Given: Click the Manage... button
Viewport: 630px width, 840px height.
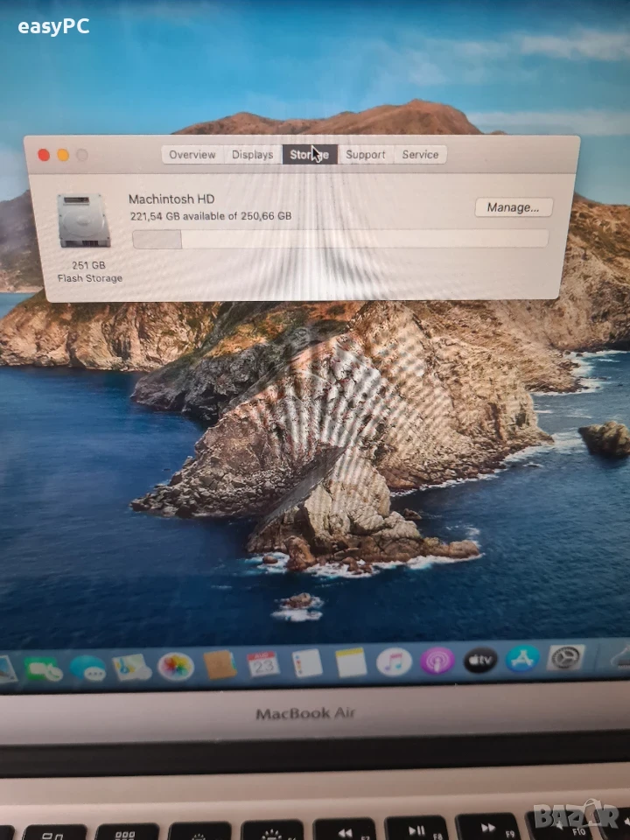Looking at the screenshot, I should coord(514,207).
